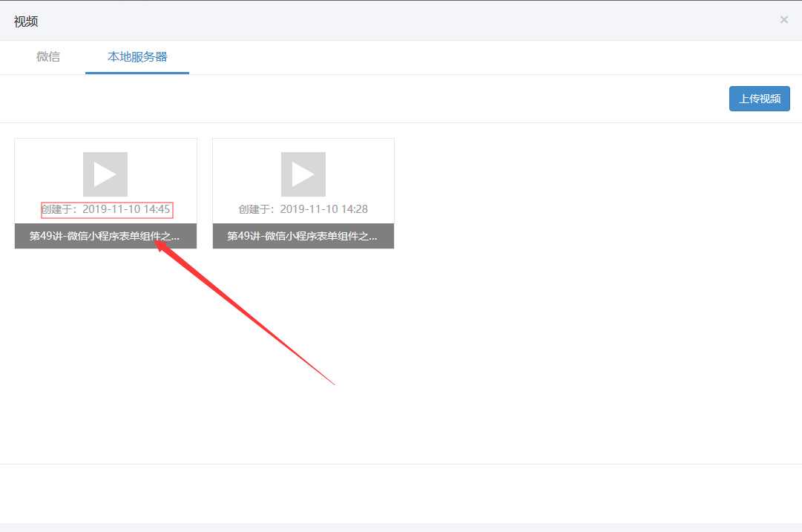Close the 视频 dialog with the X
This screenshot has height=532, width=802.
coord(783,20)
